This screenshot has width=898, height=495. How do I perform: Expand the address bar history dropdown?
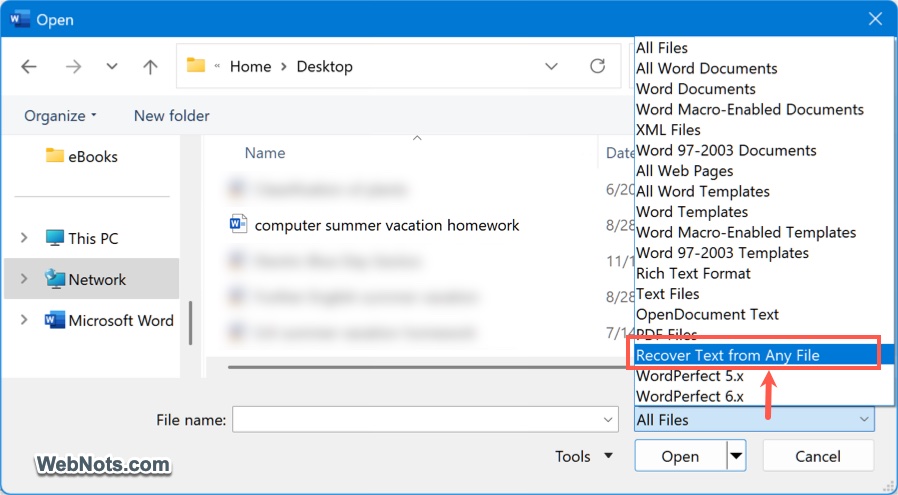(x=551, y=66)
